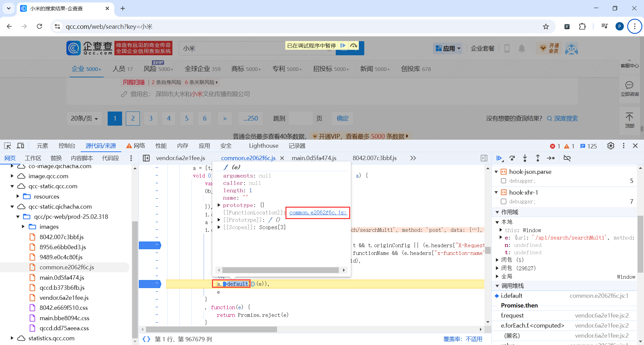
Task: Open navigator pane more-options menu
Action: [x=131, y=158]
